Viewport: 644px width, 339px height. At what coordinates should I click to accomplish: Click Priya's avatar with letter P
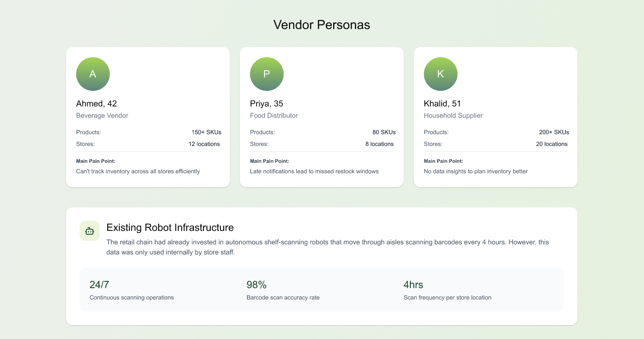point(267,74)
